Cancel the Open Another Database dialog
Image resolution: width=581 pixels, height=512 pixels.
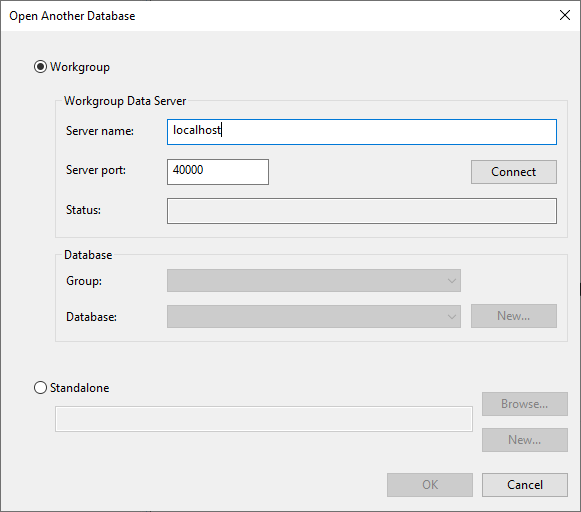click(x=525, y=485)
